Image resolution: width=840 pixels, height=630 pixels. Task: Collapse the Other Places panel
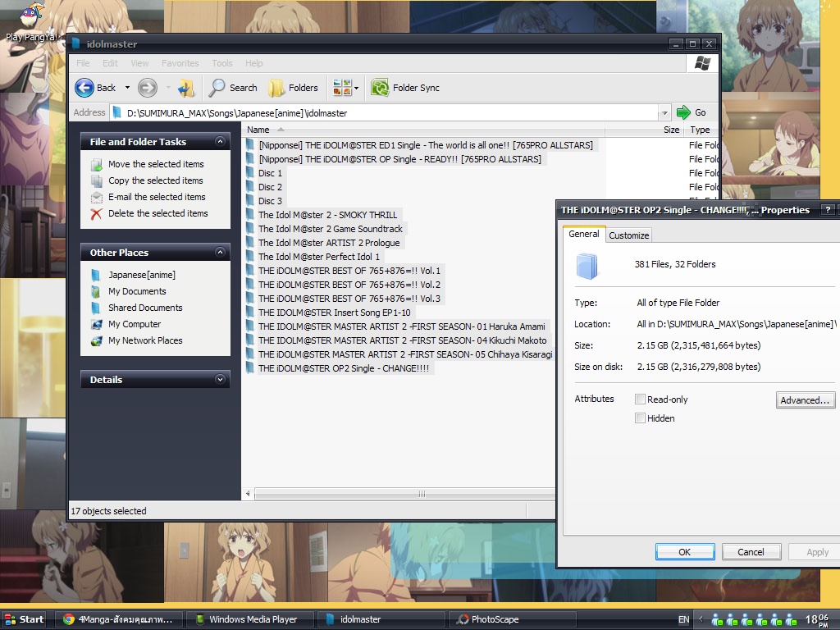point(220,253)
